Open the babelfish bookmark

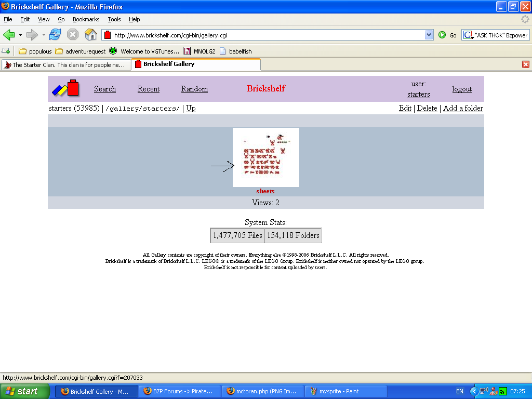pyautogui.click(x=235, y=51)
